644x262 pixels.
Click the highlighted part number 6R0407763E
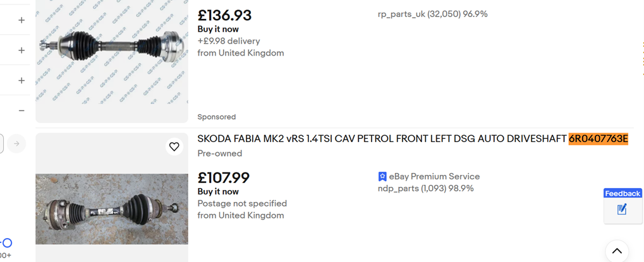pyautogui.click(x=598, y=139)
